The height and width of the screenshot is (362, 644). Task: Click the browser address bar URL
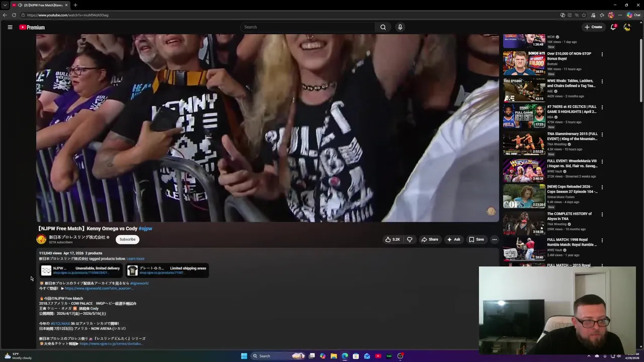67,15
